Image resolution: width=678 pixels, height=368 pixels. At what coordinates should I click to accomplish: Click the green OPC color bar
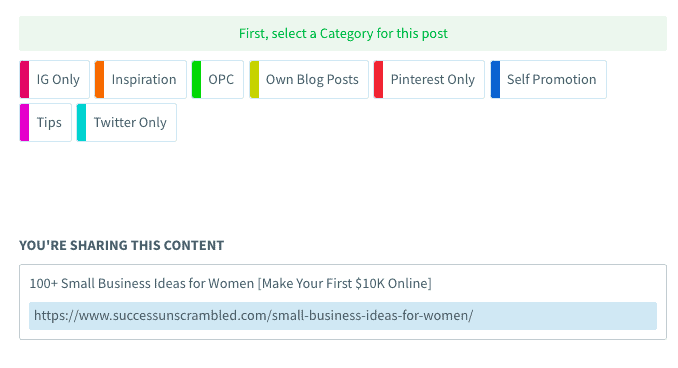coord(196,80)
